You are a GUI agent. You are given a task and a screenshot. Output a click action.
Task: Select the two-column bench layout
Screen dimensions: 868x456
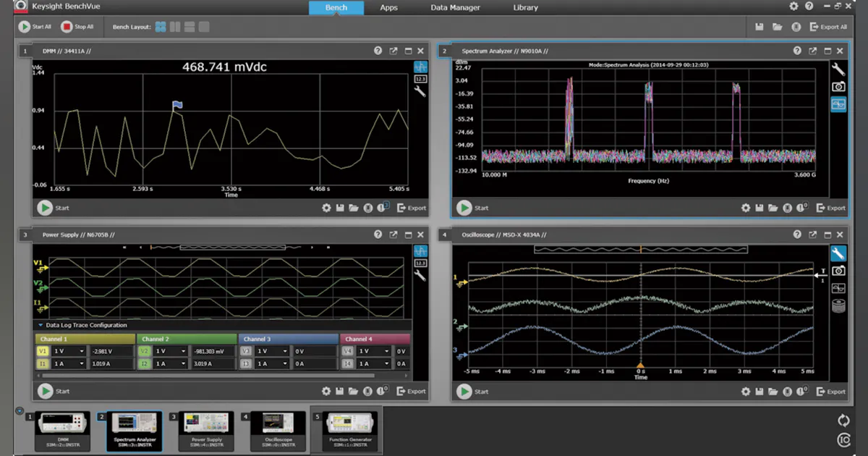pyautogui.click(x=175, y=27)
